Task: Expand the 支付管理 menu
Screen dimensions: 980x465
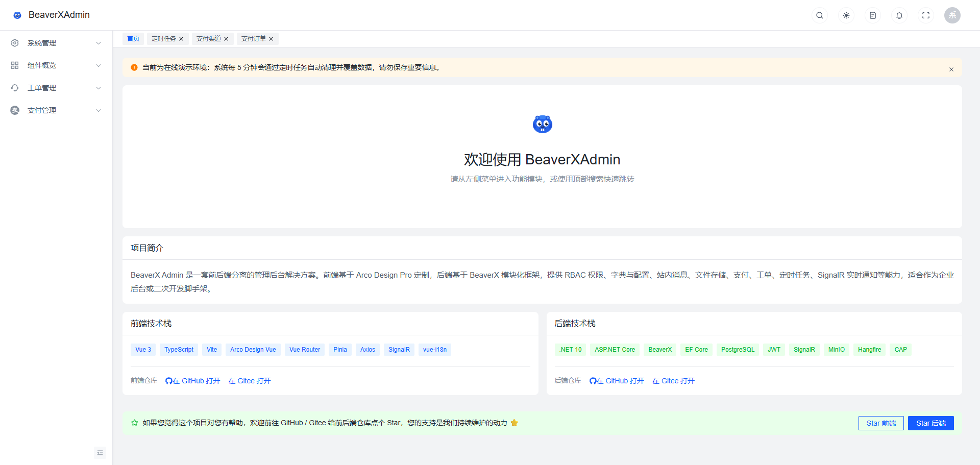Action: coord(56,110)
